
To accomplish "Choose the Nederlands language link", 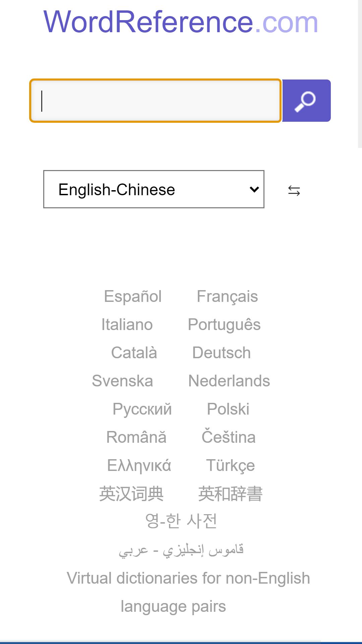I will pos(229,381).
